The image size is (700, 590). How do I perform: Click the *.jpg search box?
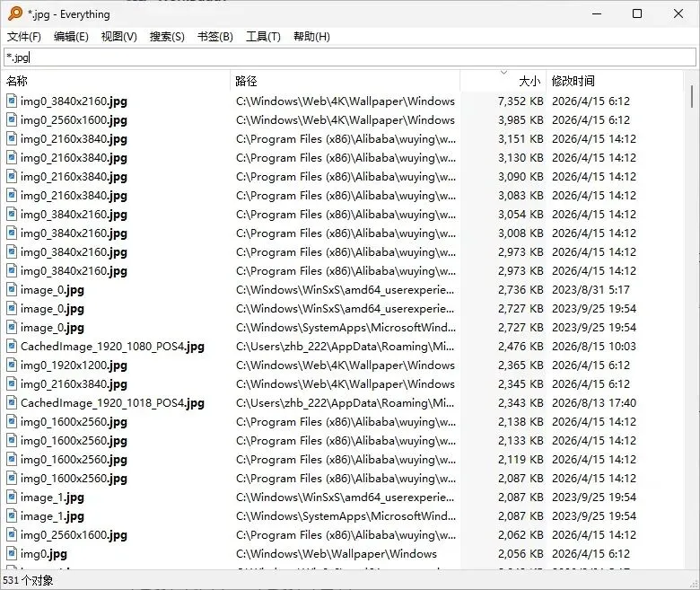point(350,57)
